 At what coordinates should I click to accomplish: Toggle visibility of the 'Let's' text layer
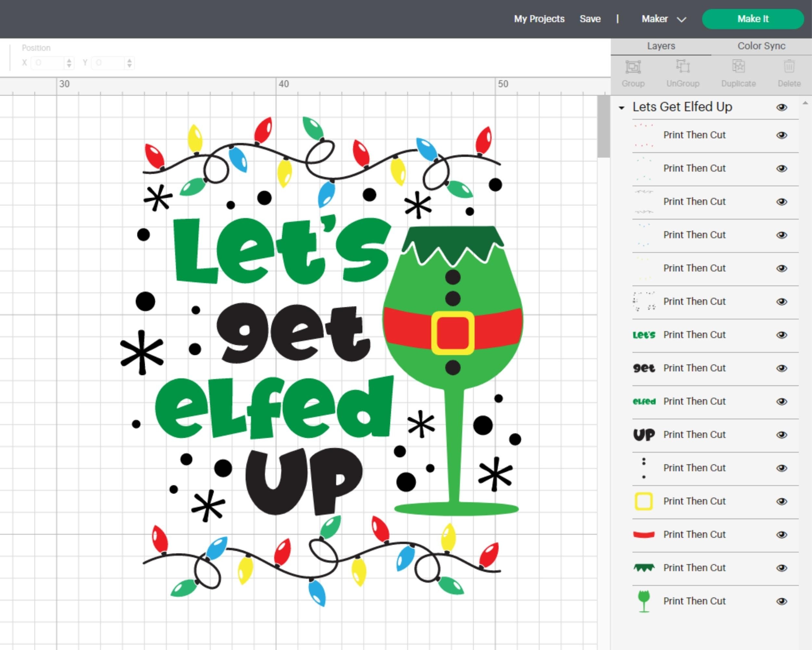(782, 335)
